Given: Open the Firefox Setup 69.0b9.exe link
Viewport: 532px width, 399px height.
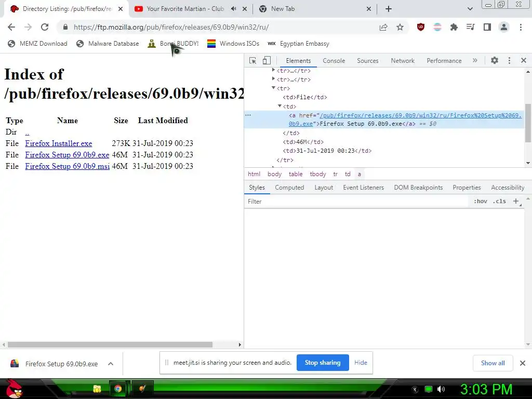Looking at the screenshot, I should point(67,155).
